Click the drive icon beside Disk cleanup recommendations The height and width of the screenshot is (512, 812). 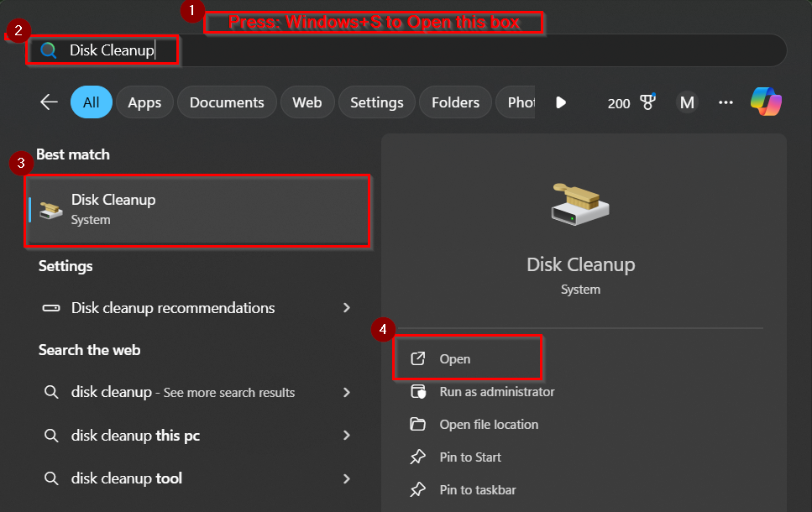click(50, 308)
